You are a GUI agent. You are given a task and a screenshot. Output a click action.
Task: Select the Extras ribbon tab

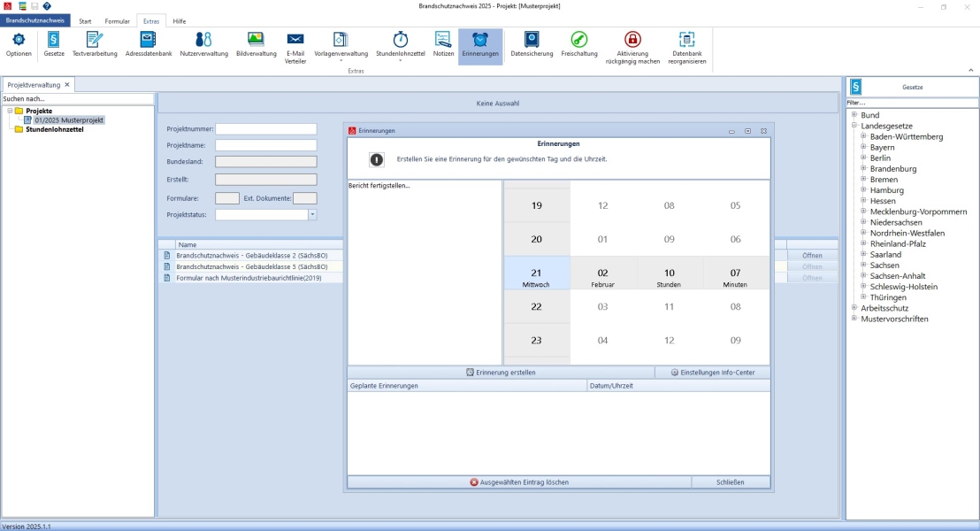[151, 21]
